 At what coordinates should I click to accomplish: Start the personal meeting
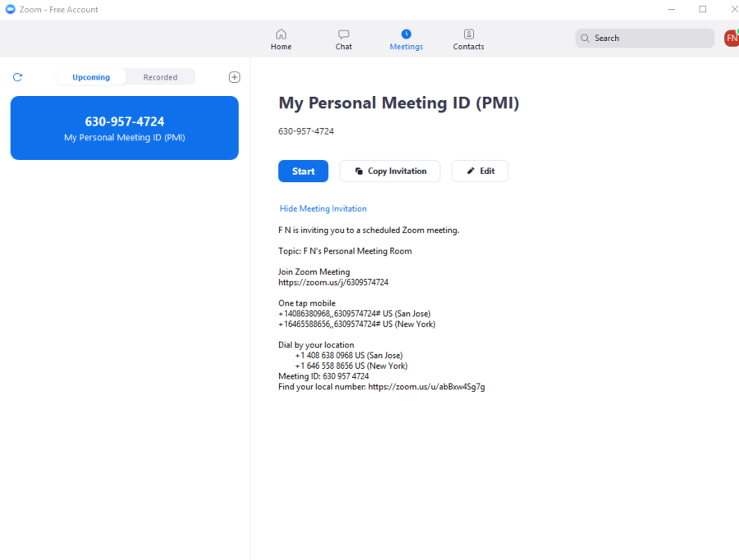click(x=303, y=171)
